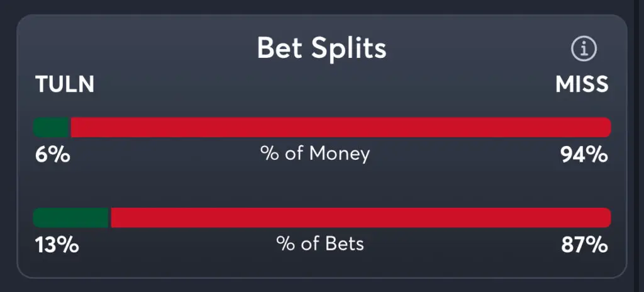The image size is (644, 292).
Task: Click green TULN segment of money bar
Action: pyautogui.click(x=51, y=127)
